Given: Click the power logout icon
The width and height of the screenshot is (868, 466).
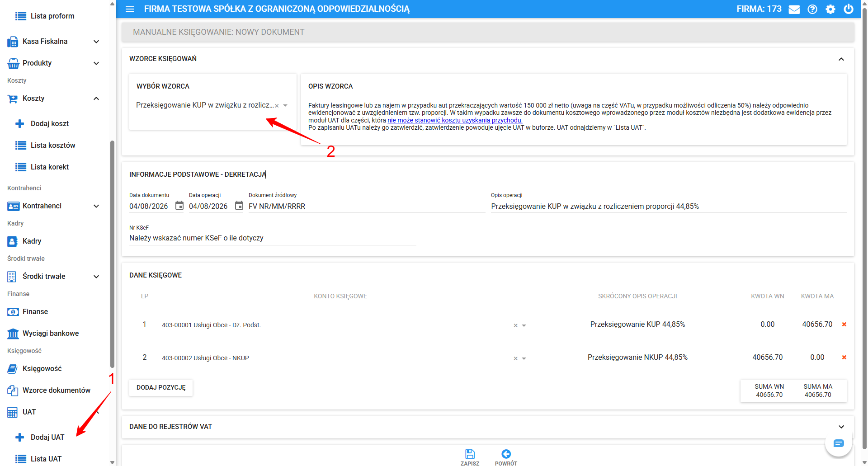Looking at the screenshot, I should (x=849, y=9).
